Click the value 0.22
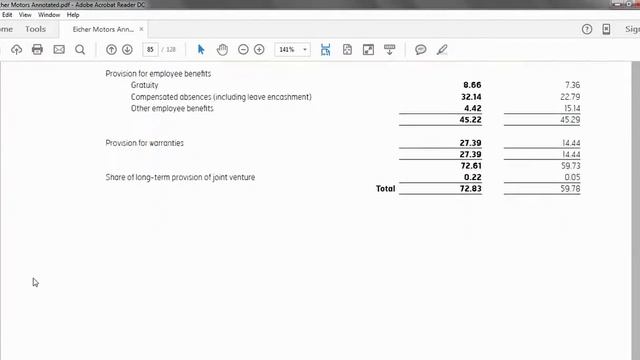This screenshot has height=360, width=640. pos(473,177)
